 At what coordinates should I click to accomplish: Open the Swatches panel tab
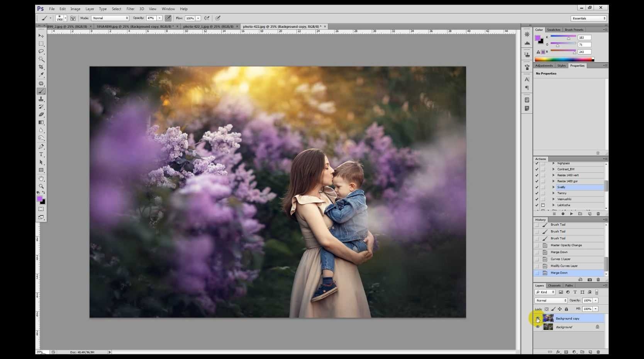tap(553, 30)
